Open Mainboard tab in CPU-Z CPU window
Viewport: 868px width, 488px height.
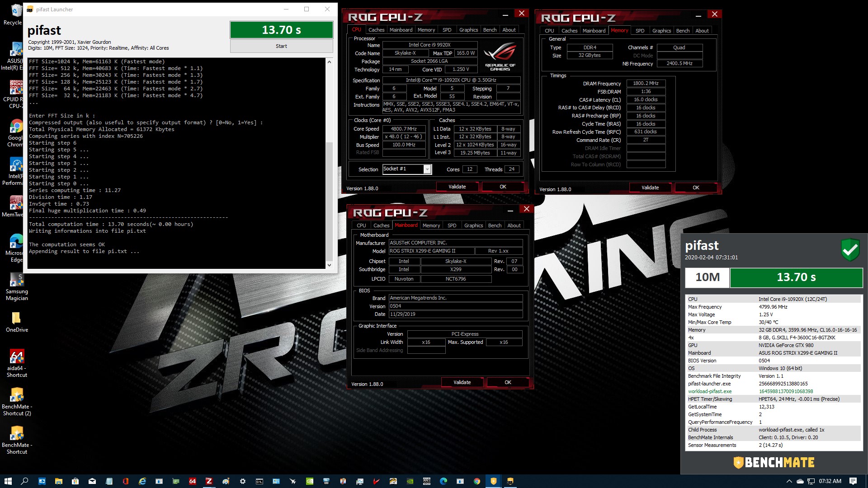[401, 30]
